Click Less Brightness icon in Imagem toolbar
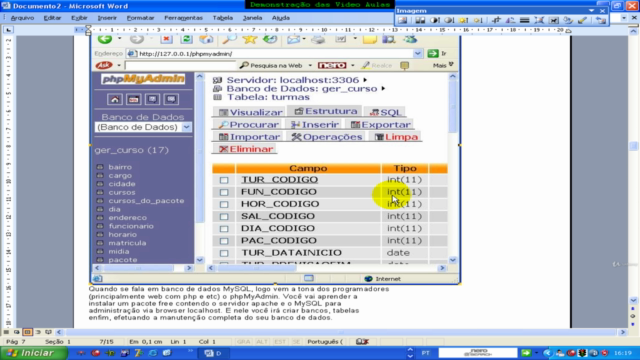This screenshot has height=360, width=640. point(478,20)
